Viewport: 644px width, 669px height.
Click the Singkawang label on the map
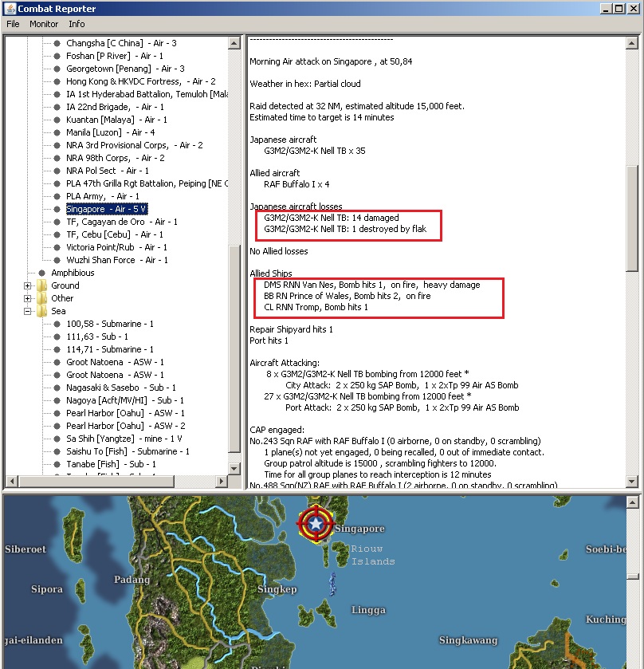469,640
